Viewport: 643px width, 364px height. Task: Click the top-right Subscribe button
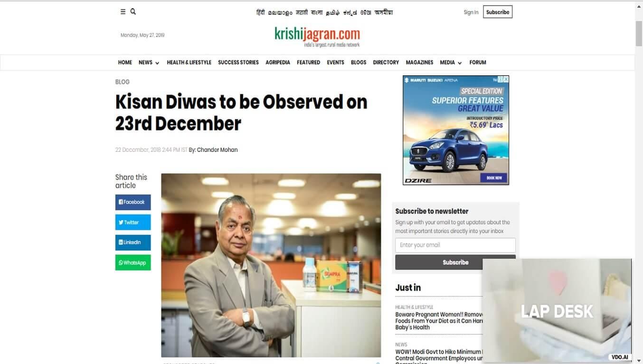pyautogui.click(x=498, y=12)
